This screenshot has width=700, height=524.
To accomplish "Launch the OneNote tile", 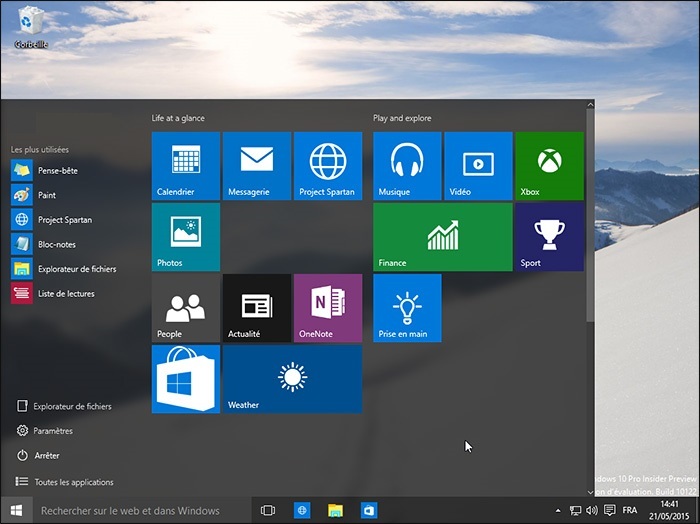I will [328, 308].
